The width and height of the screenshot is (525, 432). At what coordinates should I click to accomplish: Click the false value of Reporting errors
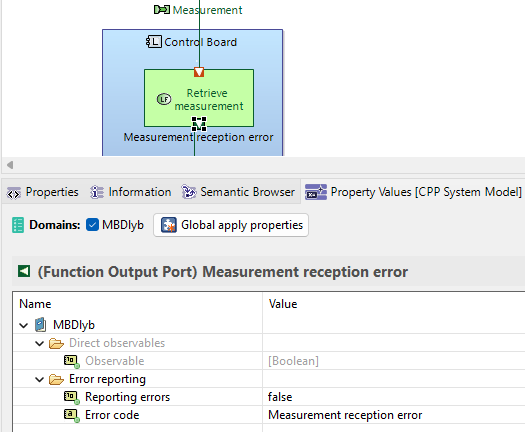tap(280, 397)
